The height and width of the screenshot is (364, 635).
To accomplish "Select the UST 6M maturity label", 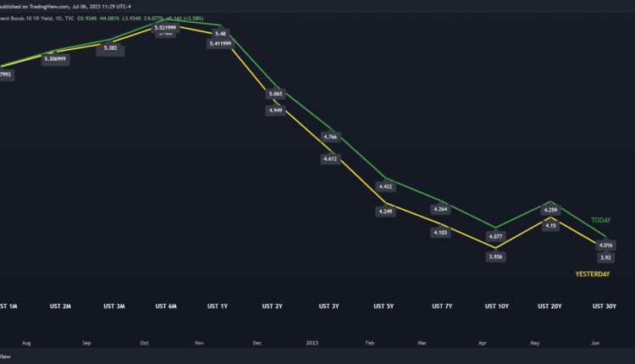I will [165, 306].
